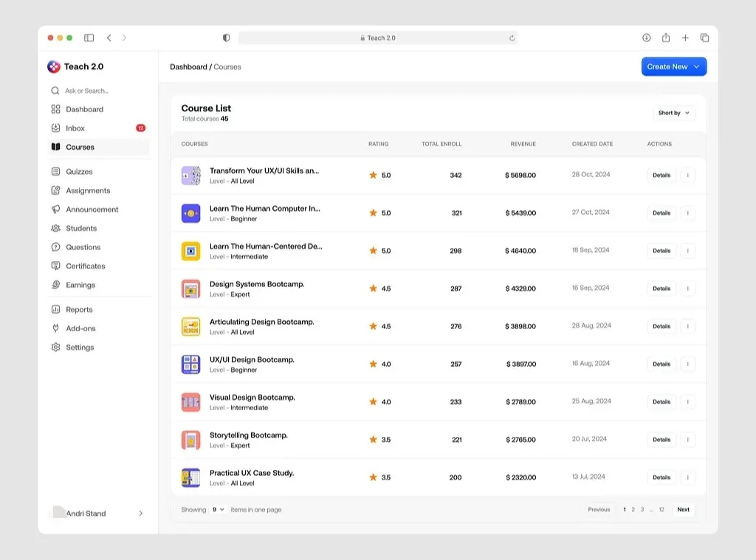
Task: Open more actions for Transform Your UX/UI Skills
Action: tap(687, 176)
